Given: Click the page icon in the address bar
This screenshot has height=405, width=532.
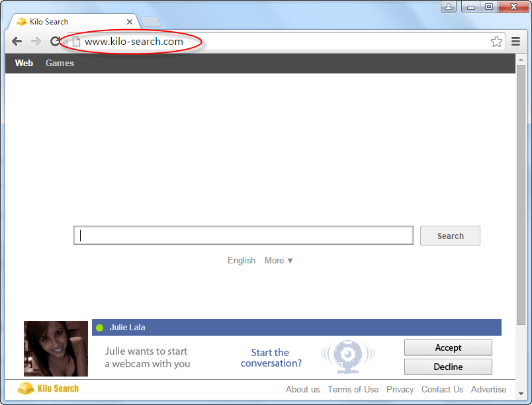Looking at the screenshot, I should [x=76, y=42].
